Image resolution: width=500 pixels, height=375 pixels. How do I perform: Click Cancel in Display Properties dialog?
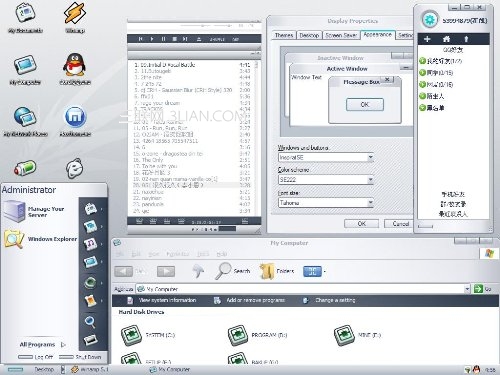[x=400, y=223]
